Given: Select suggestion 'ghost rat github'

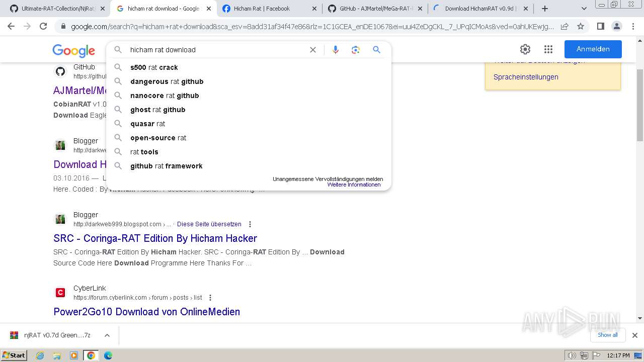Looking at the screenshot, I should coord(249,110).
